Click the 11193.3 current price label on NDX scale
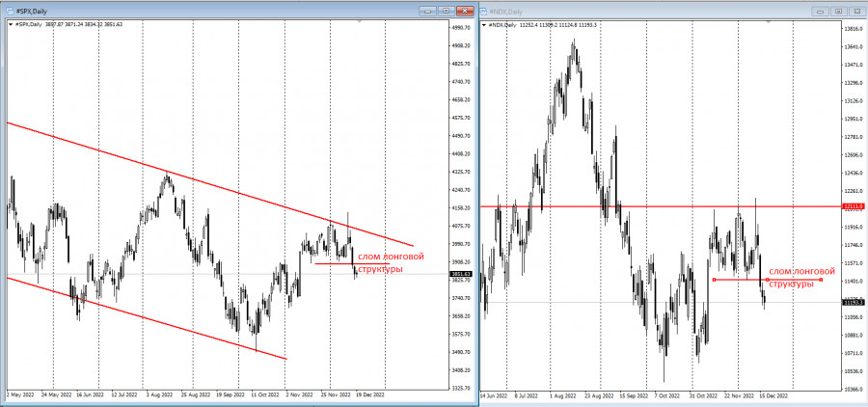 [x=852, y=302]
